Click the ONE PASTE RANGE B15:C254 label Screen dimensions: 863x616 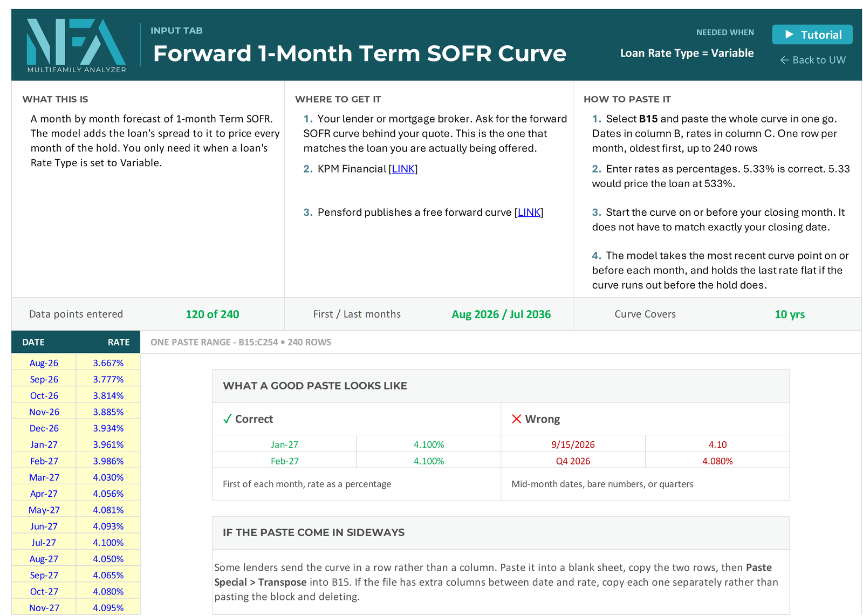tap(241, 343)
